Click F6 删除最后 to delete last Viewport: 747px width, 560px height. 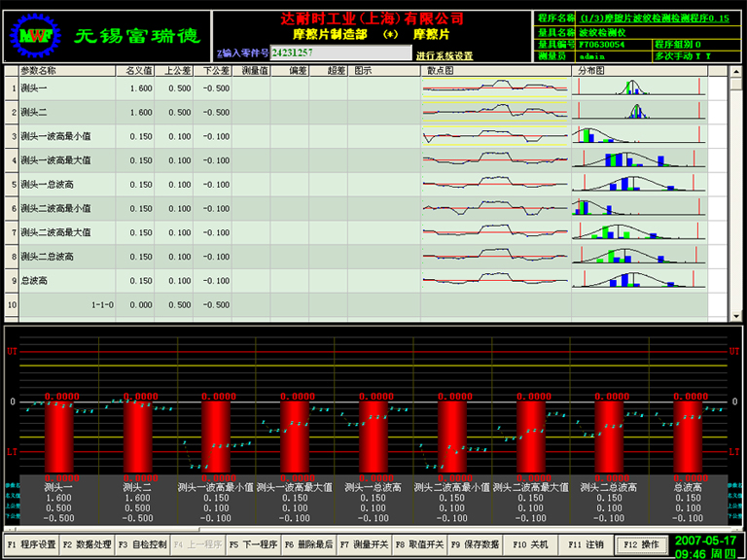pyautogui.click(x=308, y=544)
